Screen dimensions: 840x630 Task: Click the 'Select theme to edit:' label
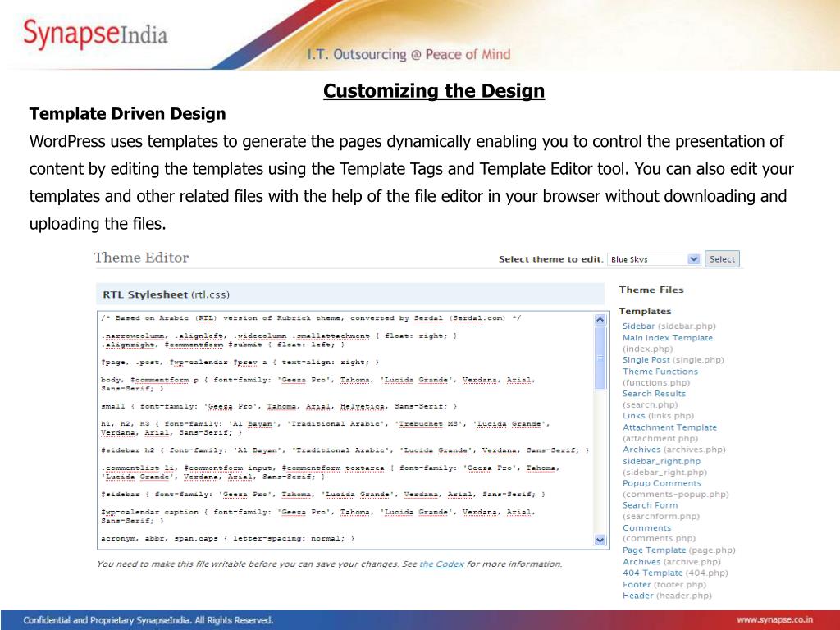click(x=551, y=259)
